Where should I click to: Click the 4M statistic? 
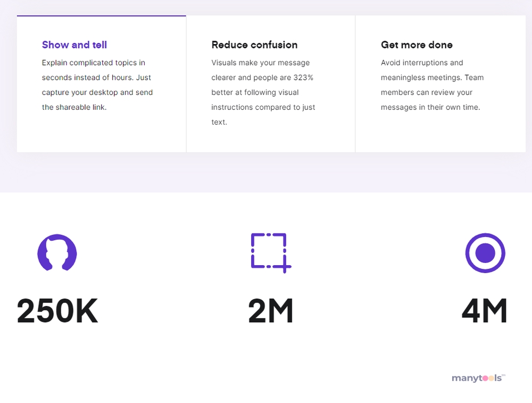[x=485, y=311]
